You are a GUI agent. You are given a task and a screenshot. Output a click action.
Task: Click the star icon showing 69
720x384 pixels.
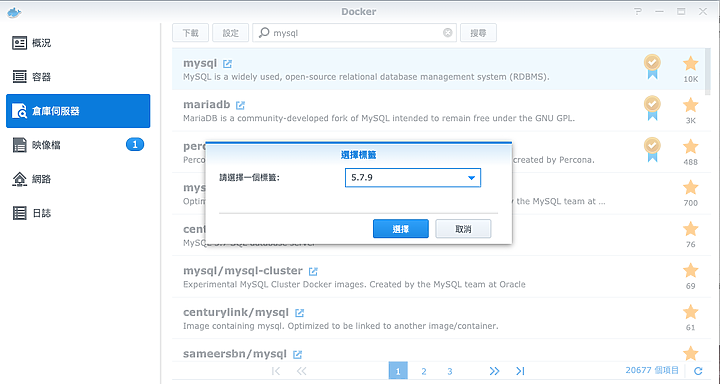(691, 271)
